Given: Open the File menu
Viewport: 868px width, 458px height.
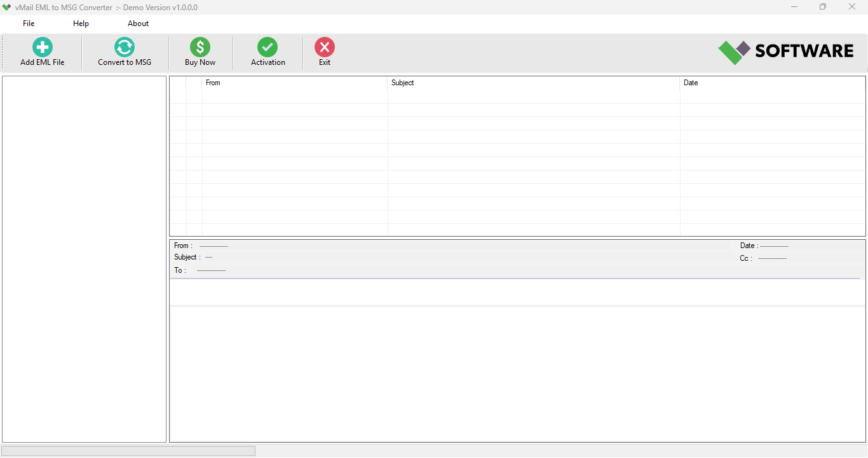Looking at the screenshot, I should click(28, 23).
